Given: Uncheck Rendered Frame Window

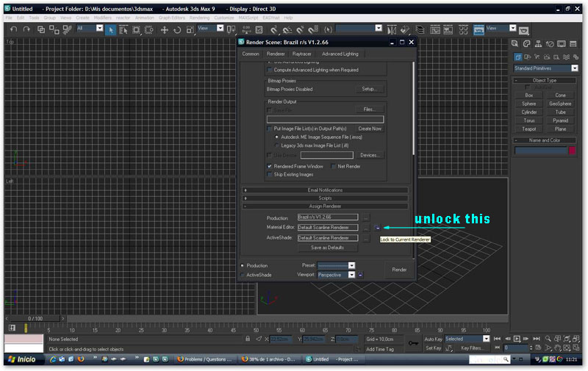Looking at the screenshot, I should click(269, 166).
